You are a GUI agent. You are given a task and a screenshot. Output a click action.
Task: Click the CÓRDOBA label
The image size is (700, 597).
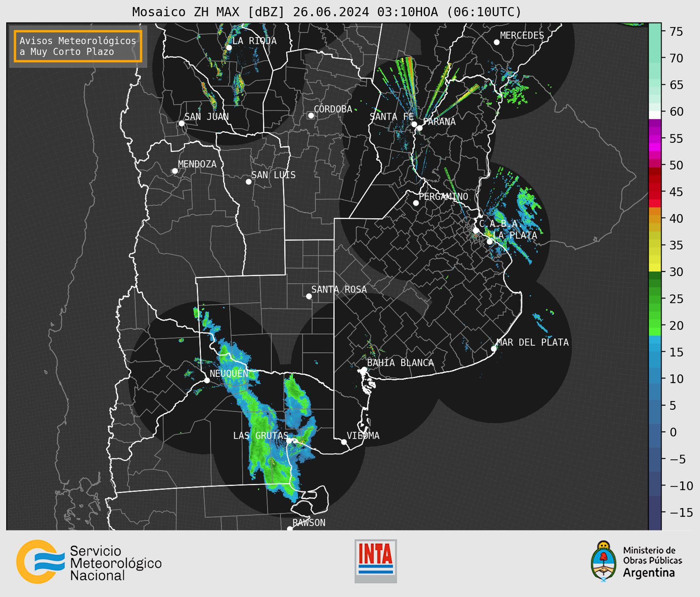click(x=333, y=109)
